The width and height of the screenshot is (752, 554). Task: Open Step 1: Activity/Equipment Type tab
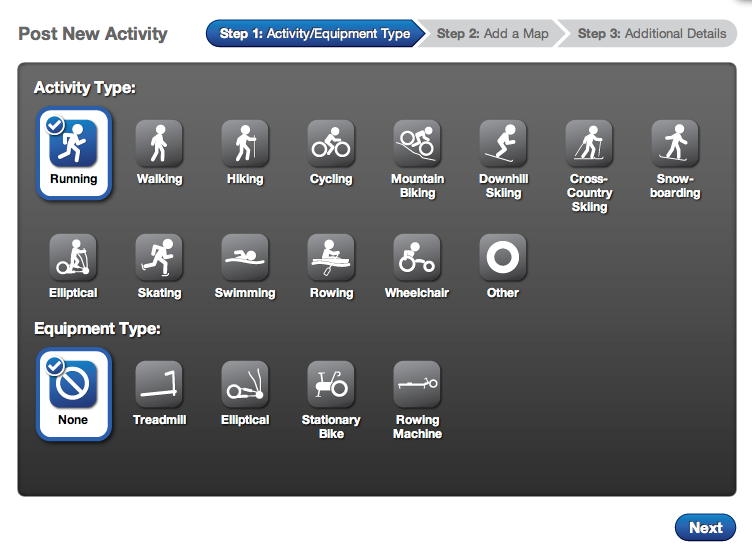[315, 34]
